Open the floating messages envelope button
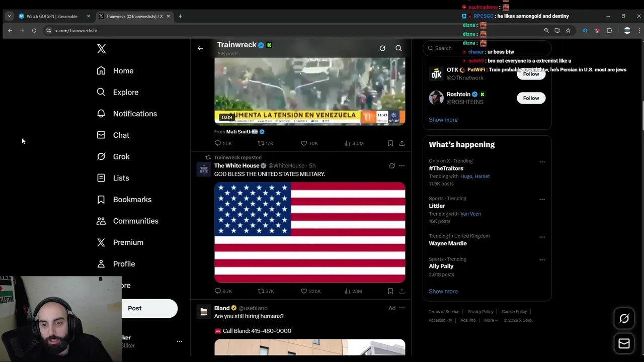The height and width of the screenshot is (362, 644). pyautogui.click(x=624, y=344)
